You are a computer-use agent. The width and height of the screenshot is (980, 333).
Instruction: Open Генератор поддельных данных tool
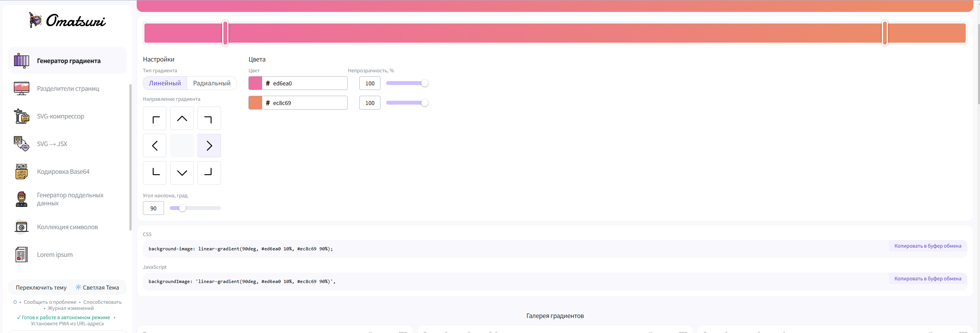point(67,199)
